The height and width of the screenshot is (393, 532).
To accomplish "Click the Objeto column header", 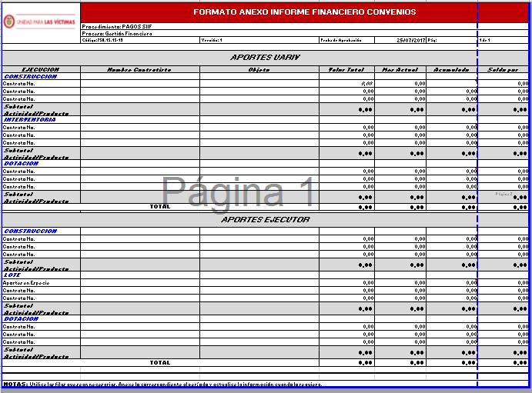I will [x=259, y=69].
